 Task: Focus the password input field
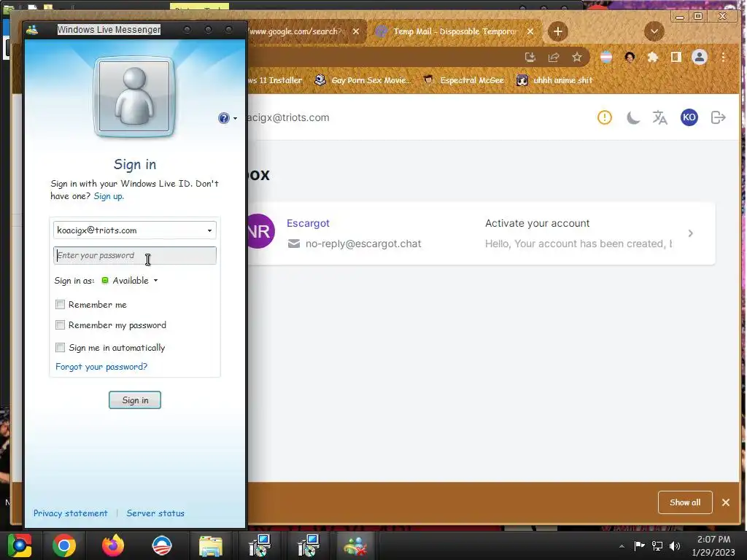click(135, 255)
